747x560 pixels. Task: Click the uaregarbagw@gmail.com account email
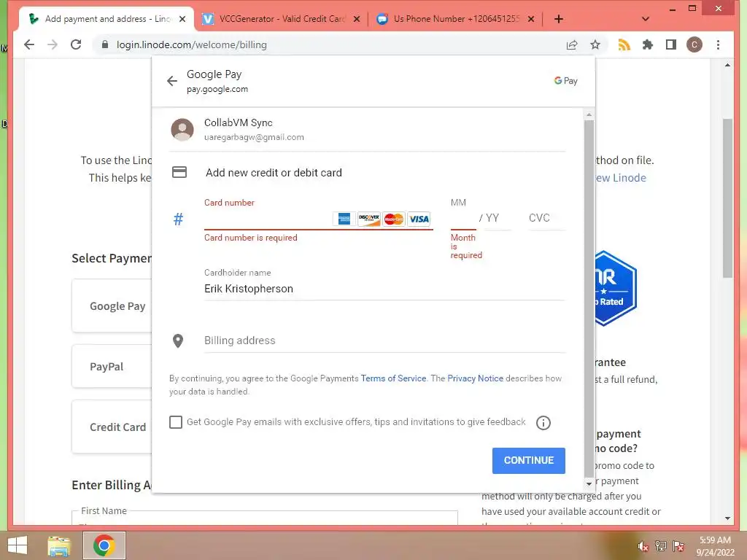254,137
